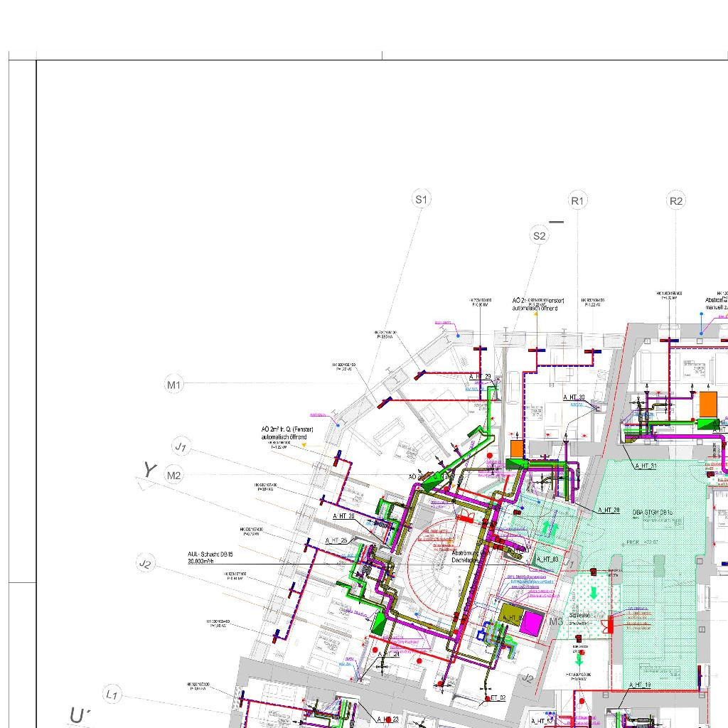Click the M1 grid axis bubble
The width and height of the screenshot is (728, 728).
[x=174, y=385]
